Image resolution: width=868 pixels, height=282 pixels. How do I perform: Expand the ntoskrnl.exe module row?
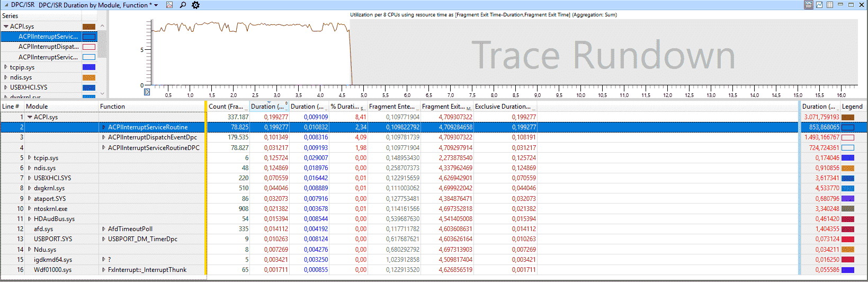(x=30, y=209)
